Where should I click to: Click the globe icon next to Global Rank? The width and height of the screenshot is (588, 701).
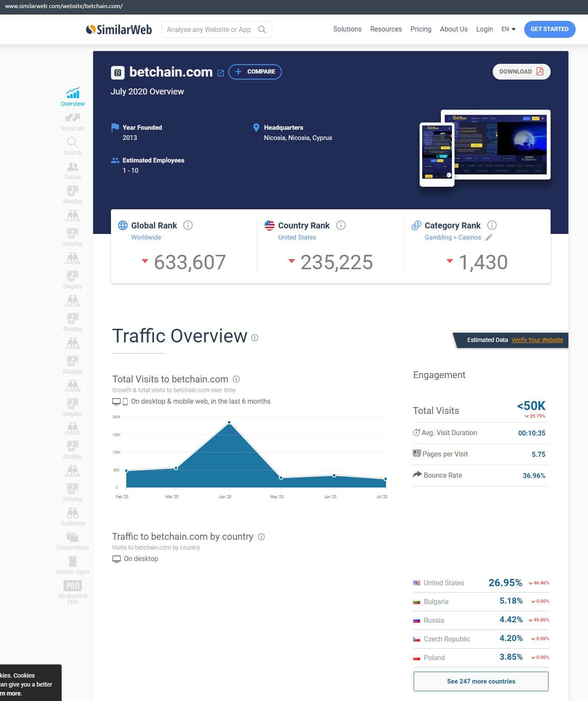point(123,225)
